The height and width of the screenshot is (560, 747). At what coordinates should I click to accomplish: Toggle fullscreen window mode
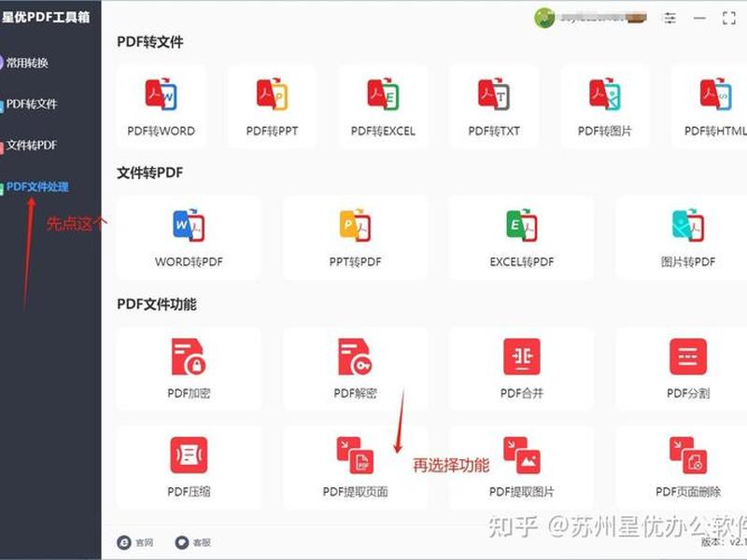[x=729, y=18]
